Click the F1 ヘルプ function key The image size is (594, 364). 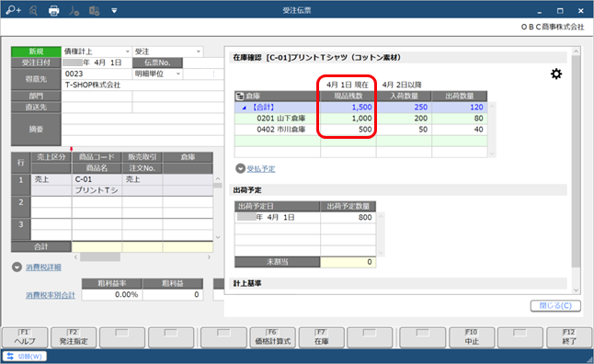pos(25,337)
